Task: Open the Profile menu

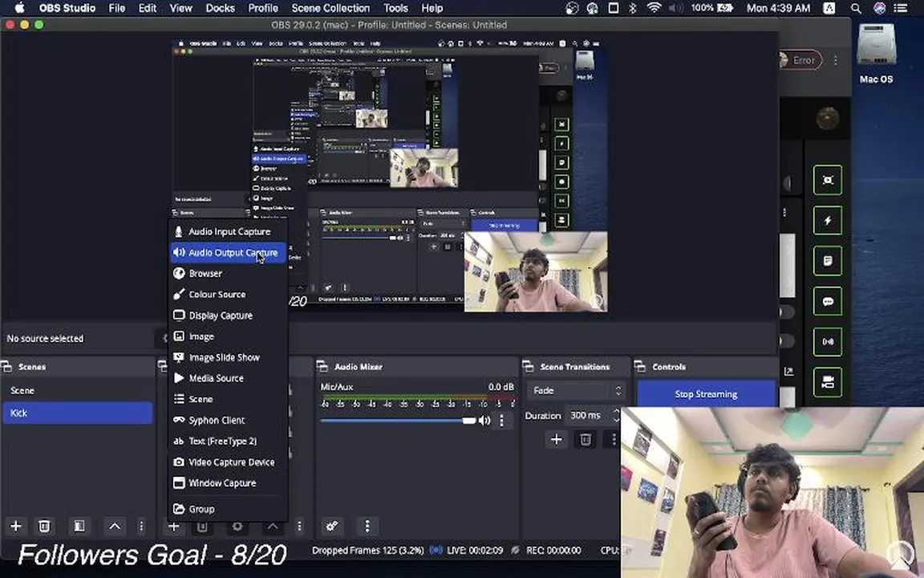Action: 263,8
